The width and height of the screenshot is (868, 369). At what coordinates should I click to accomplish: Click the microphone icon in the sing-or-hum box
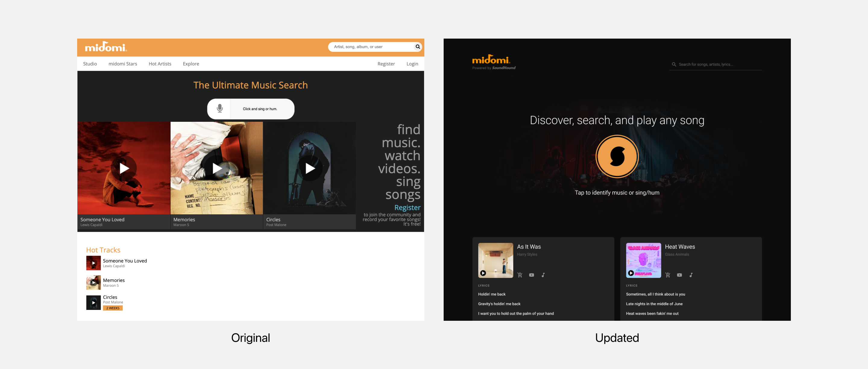(220, 109)
